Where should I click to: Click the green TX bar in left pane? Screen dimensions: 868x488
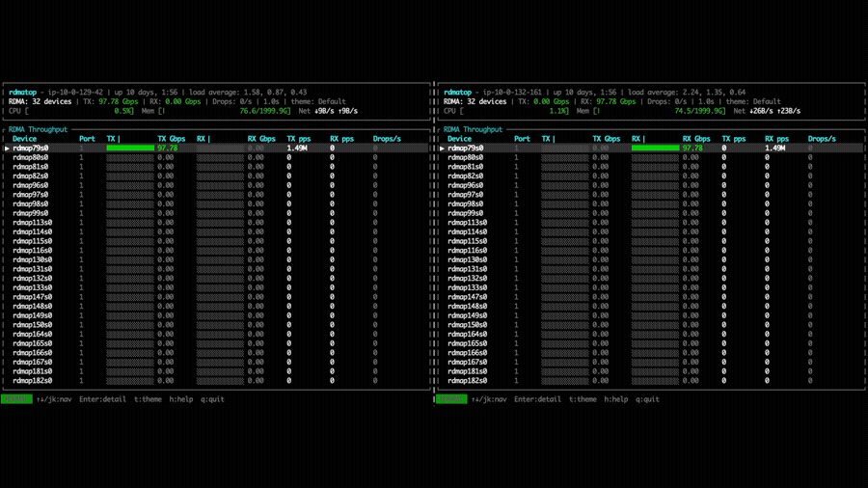pyautogui.click(x=130, y=149)
